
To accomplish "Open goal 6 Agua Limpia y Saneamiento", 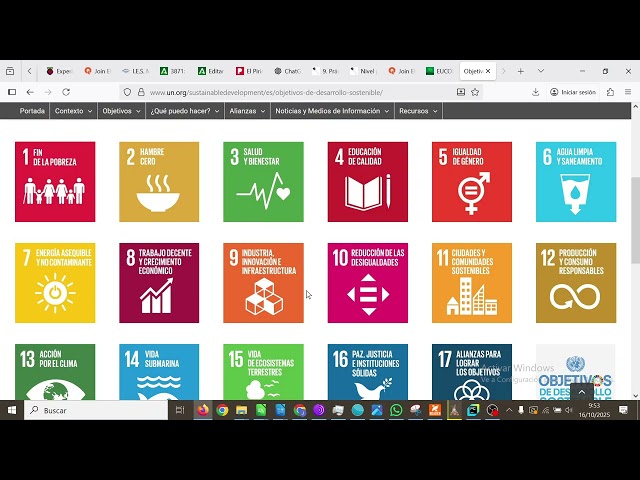I will (576, 182).
